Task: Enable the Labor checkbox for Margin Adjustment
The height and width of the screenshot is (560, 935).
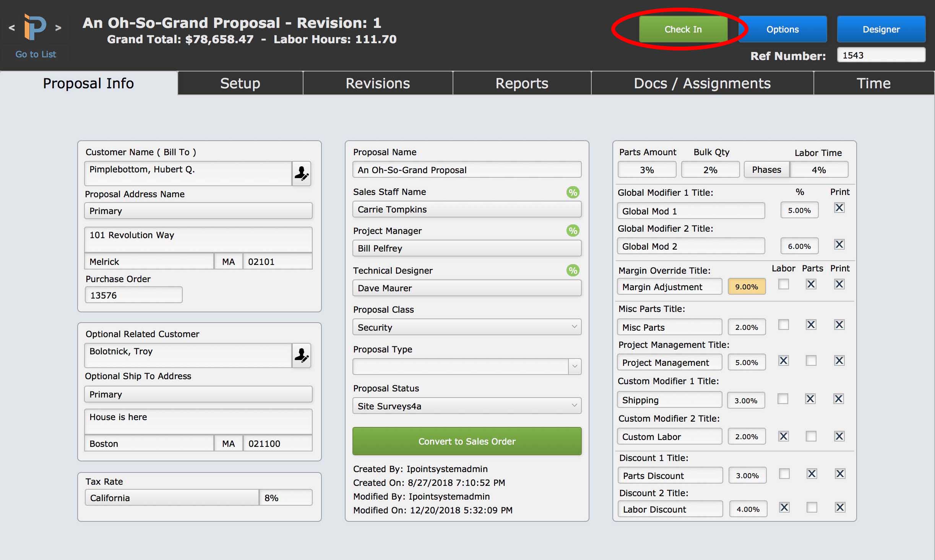Action: click(784, 284)
